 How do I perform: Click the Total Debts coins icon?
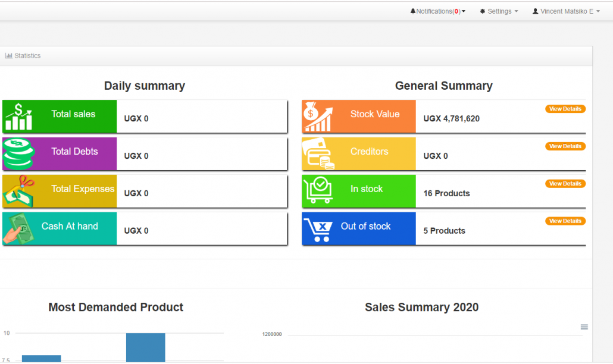pos(19,154)
